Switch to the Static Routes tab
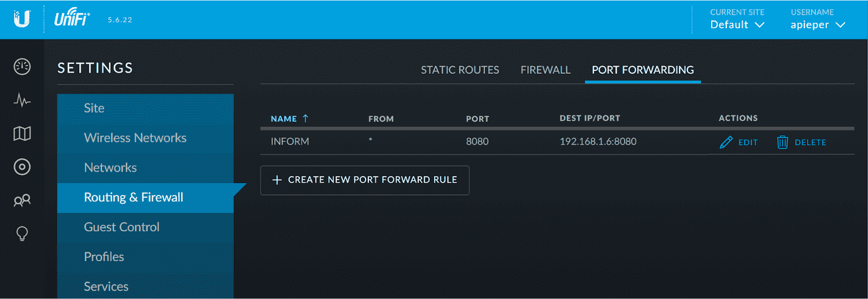Image resolution: width=868 pixels, height=299 pixels. coord(460,70)
